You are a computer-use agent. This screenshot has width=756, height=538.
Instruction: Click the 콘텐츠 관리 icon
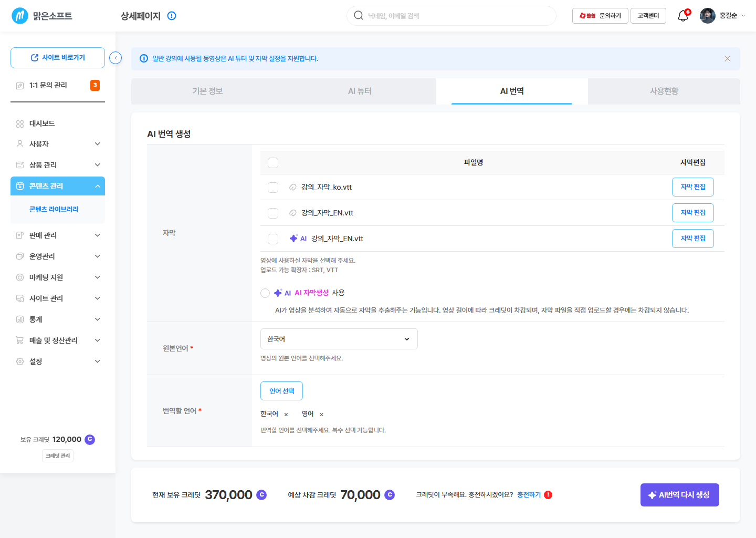(x=20, y=186)
